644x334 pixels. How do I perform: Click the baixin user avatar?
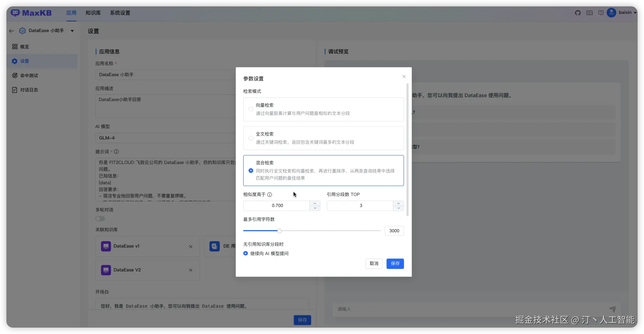611,13
